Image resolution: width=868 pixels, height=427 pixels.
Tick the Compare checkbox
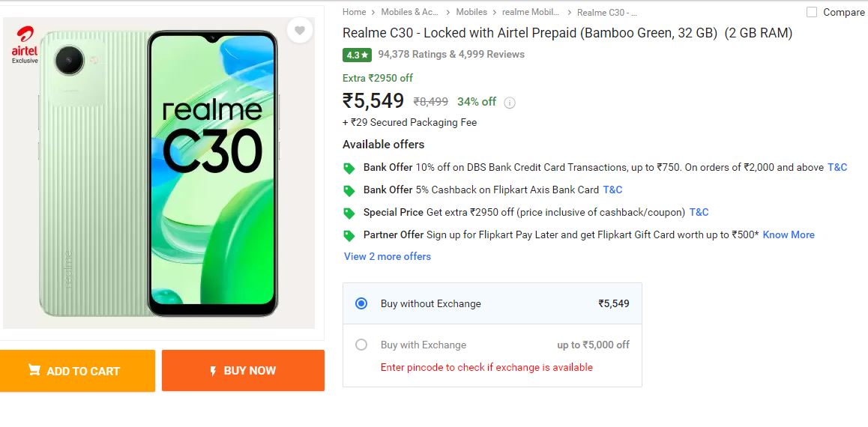click(812, 12)
